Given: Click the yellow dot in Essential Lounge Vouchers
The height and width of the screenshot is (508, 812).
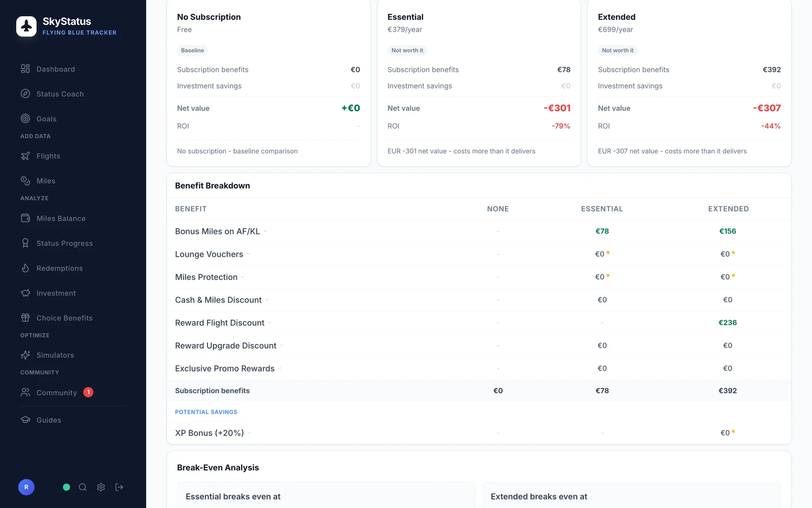Looking at the screenshot, I should [608, 252].
